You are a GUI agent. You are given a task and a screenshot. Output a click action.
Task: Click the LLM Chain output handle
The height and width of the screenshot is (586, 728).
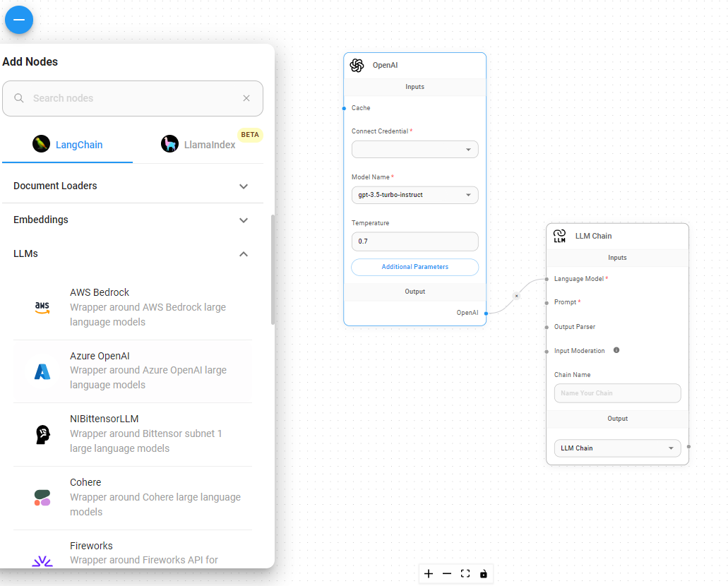(x=688, y=447)
